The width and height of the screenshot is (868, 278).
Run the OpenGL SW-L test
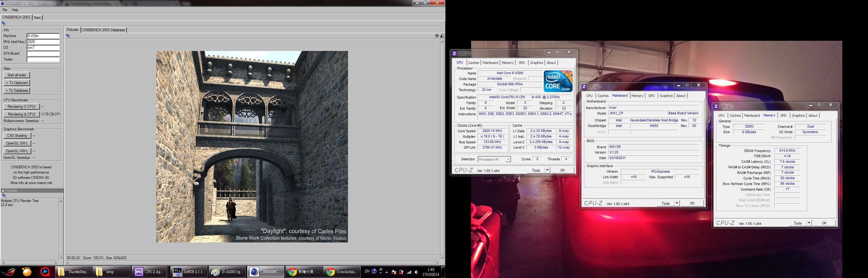tap(17, 143)
